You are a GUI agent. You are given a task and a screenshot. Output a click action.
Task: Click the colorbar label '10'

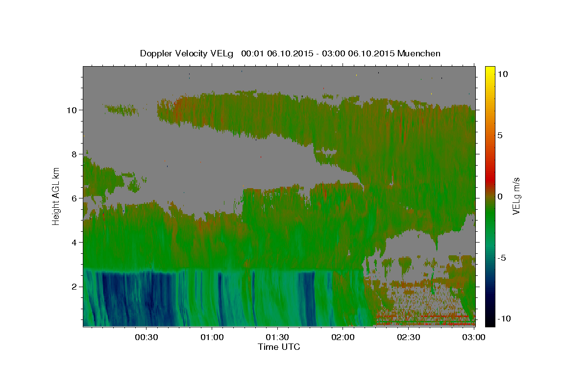(x=502, y=73)
